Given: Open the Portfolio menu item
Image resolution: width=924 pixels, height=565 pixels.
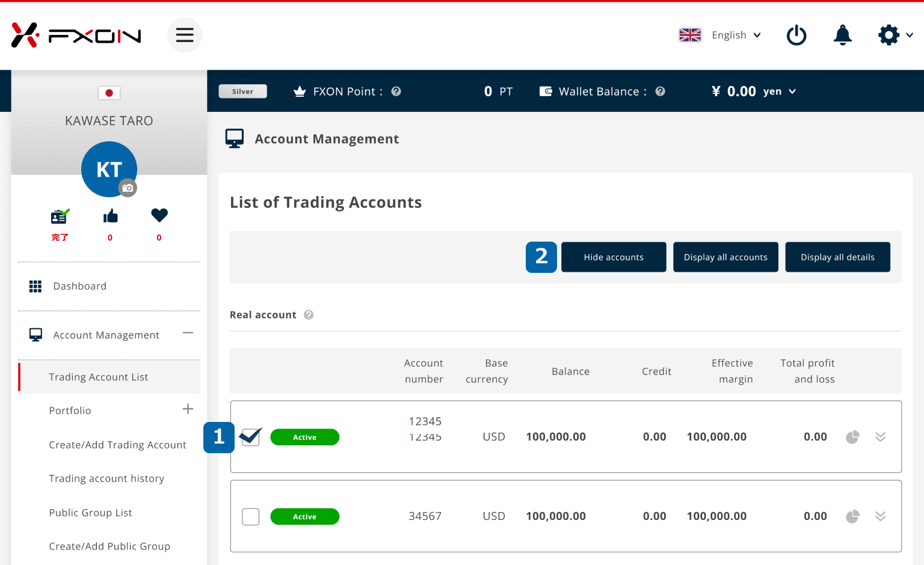Looking at the screenshot, I should click(70, 411).
